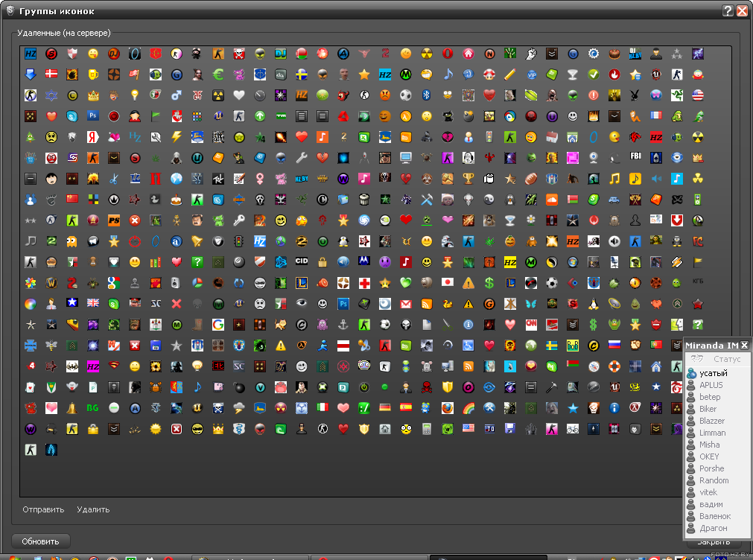Select contact Porshe in Miranda IM
The height and width of the screenshot is (560, 753).
(x=712, y=468)
